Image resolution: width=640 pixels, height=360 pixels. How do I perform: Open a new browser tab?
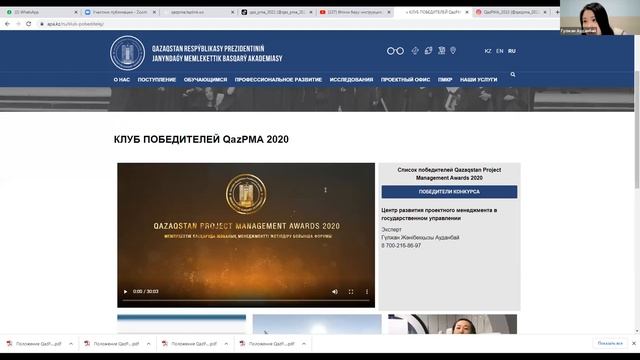(557, 12)
